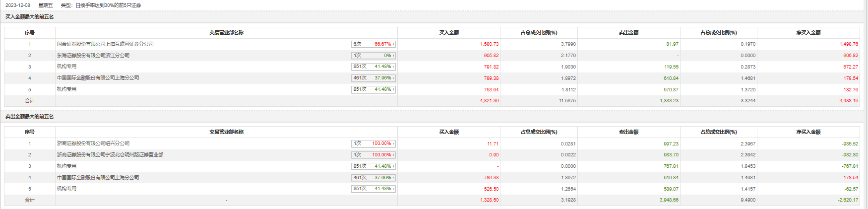Expand 1次 100.00% badge for 宁波北仑明州路营业部
This screenshot has height=209, width=868.
[373, 155]
